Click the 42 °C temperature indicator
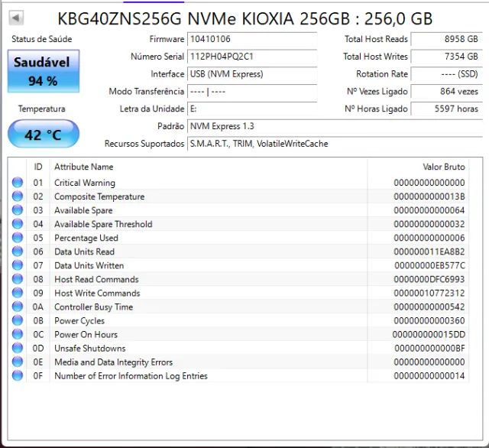This screenshot has height=448, width=489. [x=44, y=134]
